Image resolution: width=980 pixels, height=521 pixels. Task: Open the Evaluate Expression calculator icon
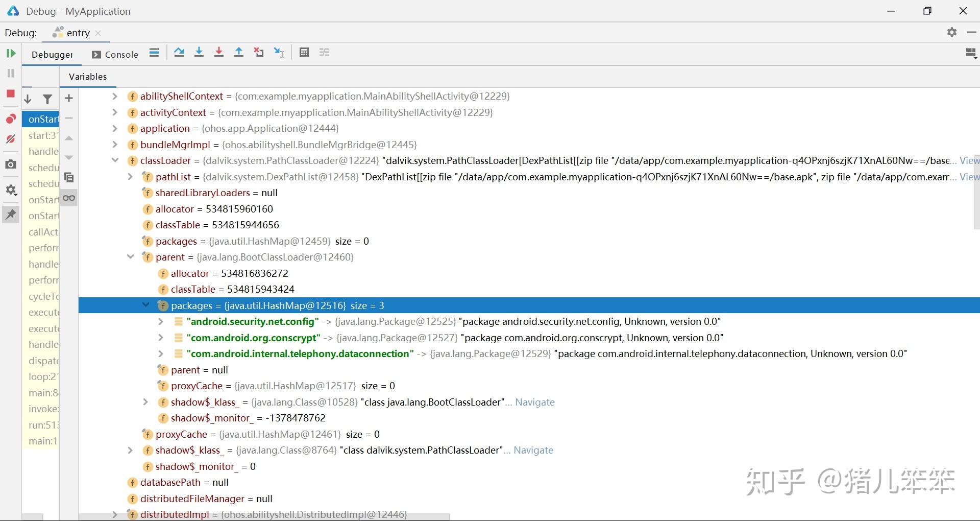pos(304,53)
